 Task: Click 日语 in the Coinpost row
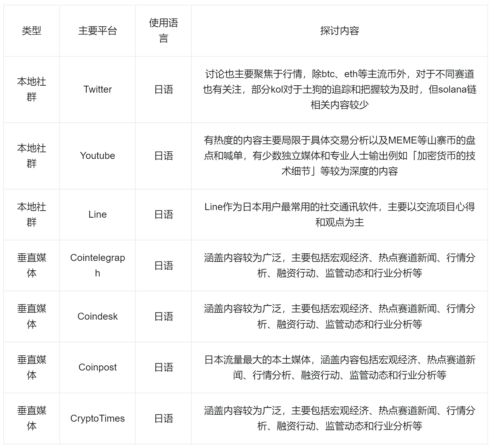pyautogui.click(x=164, y=367)
